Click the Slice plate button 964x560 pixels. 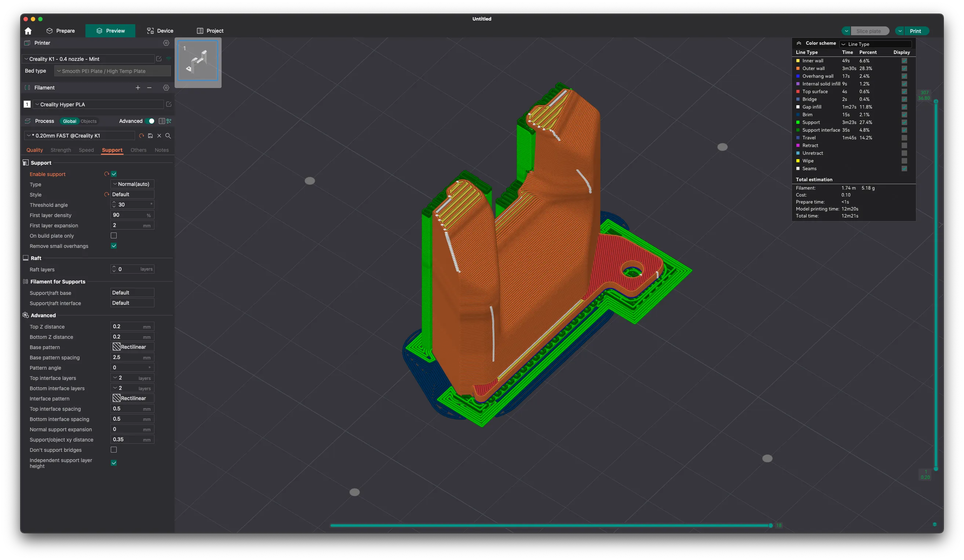(x=869, y=31)
